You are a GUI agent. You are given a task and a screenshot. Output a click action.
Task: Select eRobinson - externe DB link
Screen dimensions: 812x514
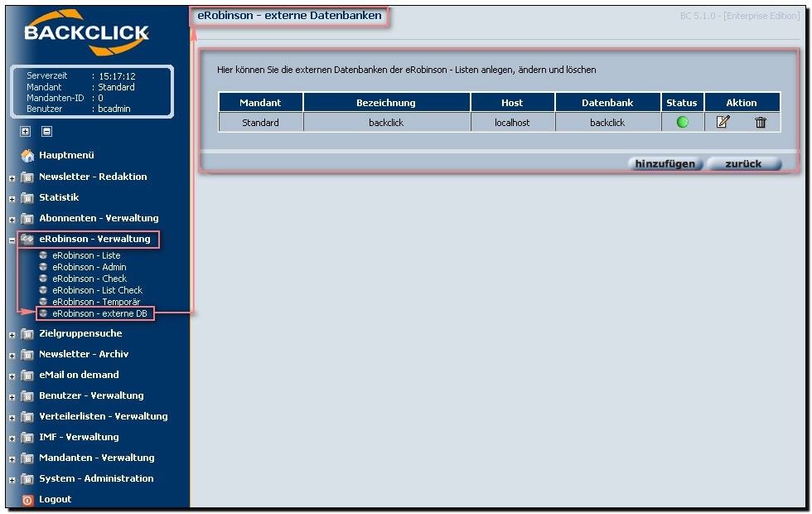[99, 313]
